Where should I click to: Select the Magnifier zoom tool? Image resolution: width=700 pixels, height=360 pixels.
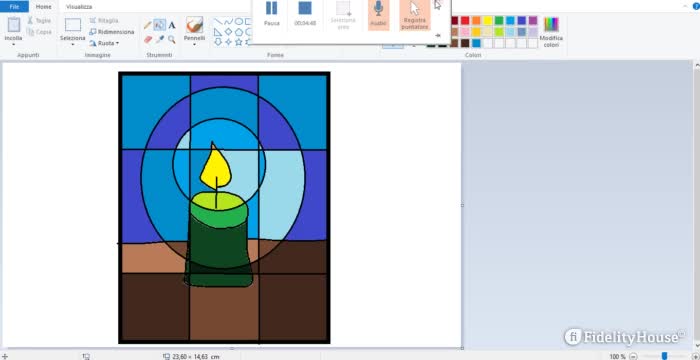coord(172,40)
